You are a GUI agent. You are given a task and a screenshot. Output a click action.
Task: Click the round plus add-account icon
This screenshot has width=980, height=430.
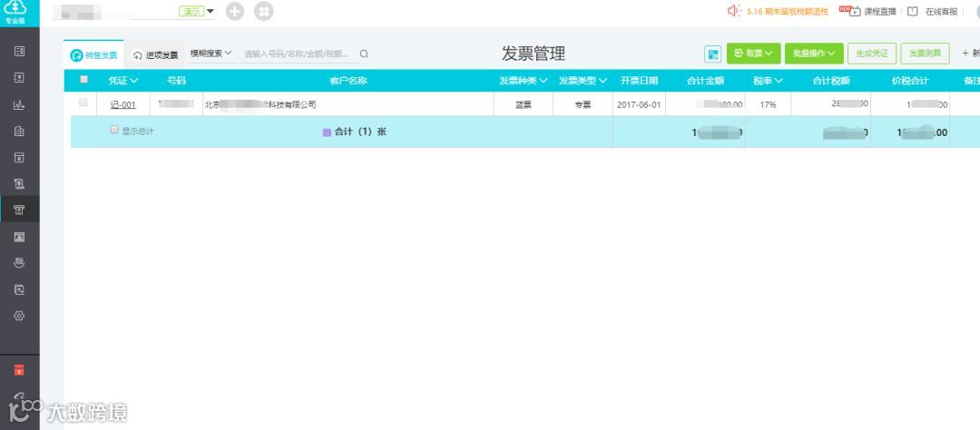click(x=235, y=11)
